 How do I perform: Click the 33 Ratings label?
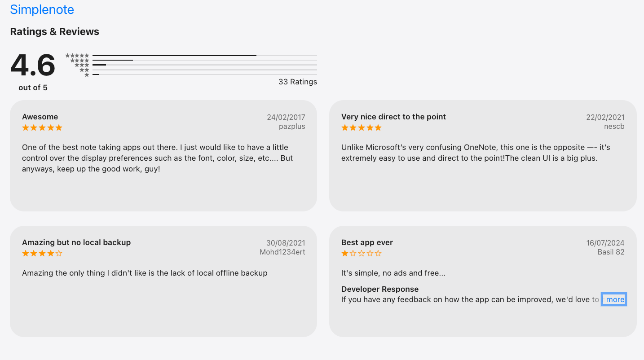click(298, 82)
